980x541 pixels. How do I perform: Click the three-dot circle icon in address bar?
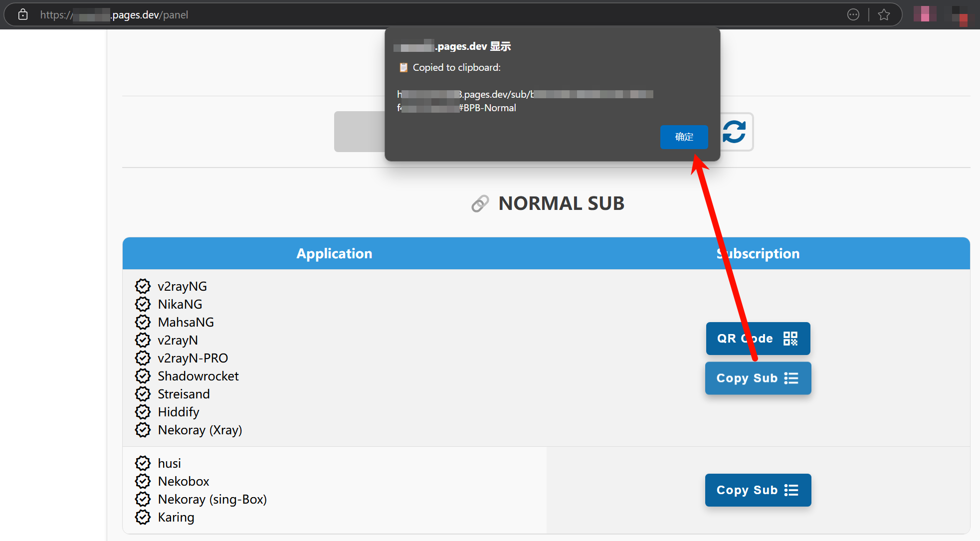click(x=853, y=15)
